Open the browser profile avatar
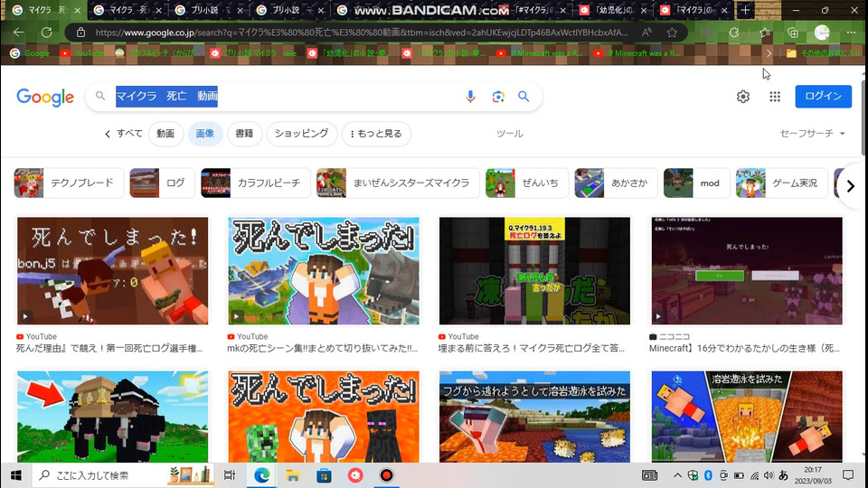This screenshot has height=488, width=868. pos(822,33)
